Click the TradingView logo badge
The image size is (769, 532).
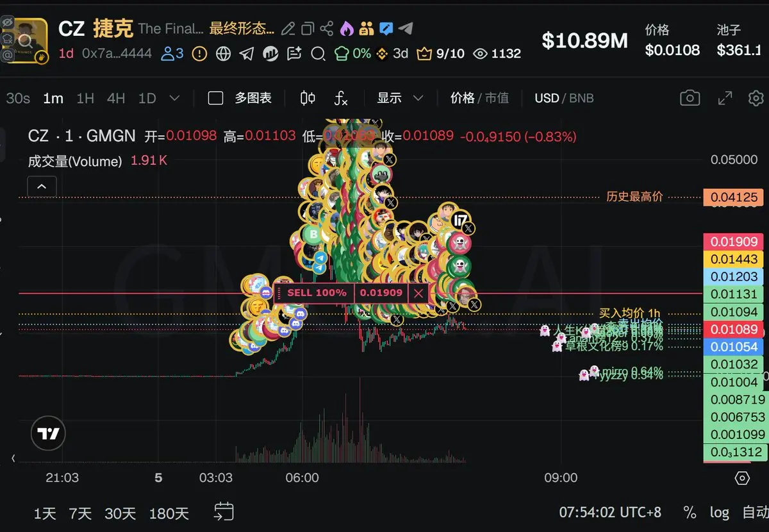pos(49,434)
